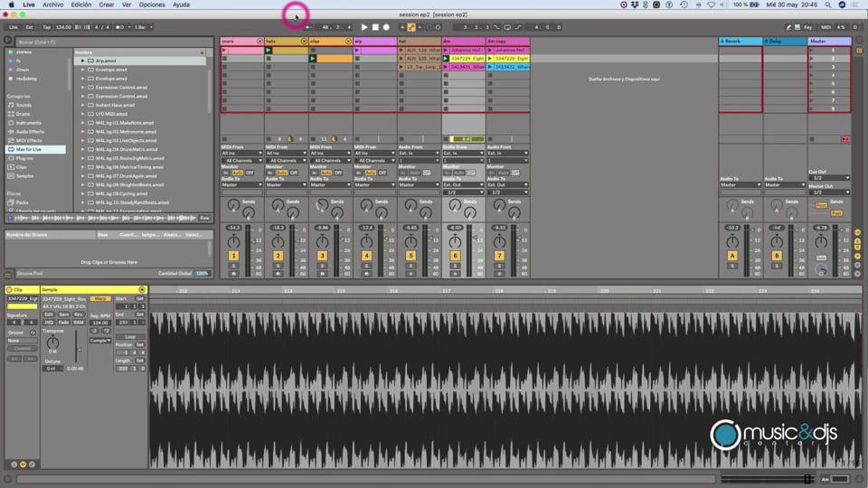Open Packs under Places
Viewport: 868px width, 488px height.
pos(22,202)
